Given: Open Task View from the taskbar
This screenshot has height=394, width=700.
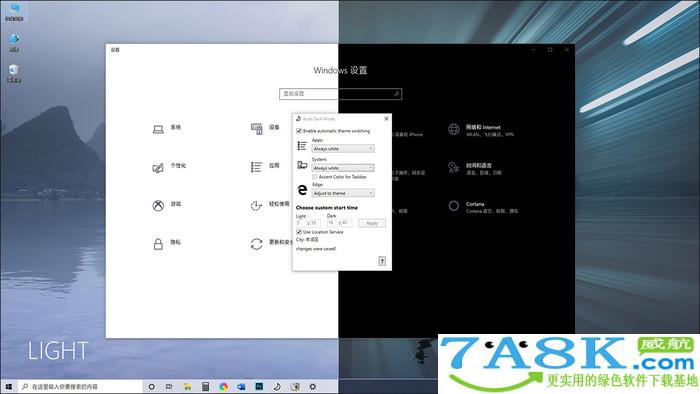Looking at the screenshot, I should click(x=169, y=386).
